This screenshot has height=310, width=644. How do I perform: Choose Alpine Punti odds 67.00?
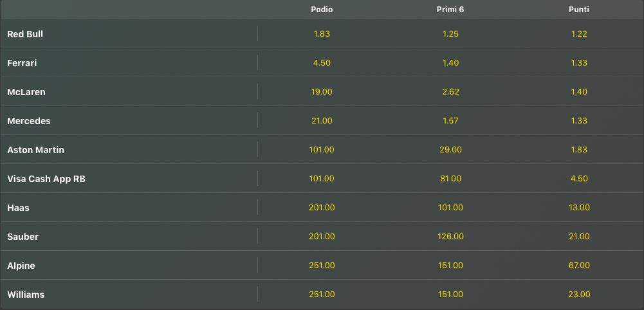(579, 266)
